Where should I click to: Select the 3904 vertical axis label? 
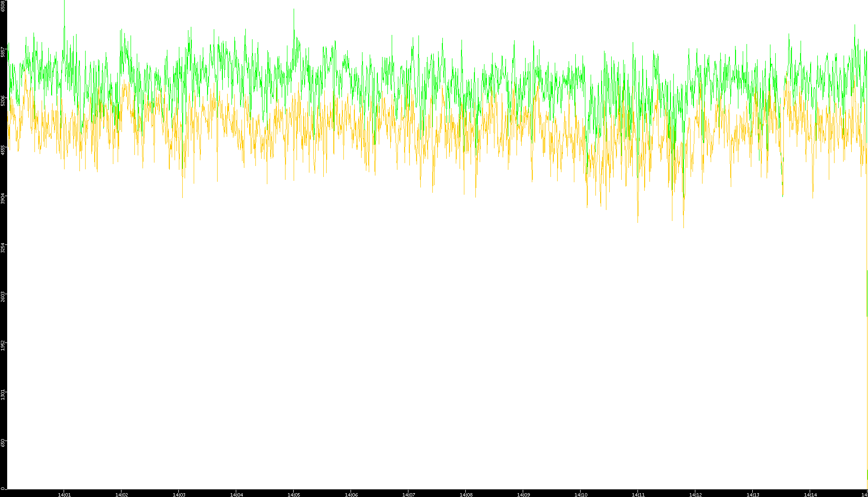(x=3, y=199)
